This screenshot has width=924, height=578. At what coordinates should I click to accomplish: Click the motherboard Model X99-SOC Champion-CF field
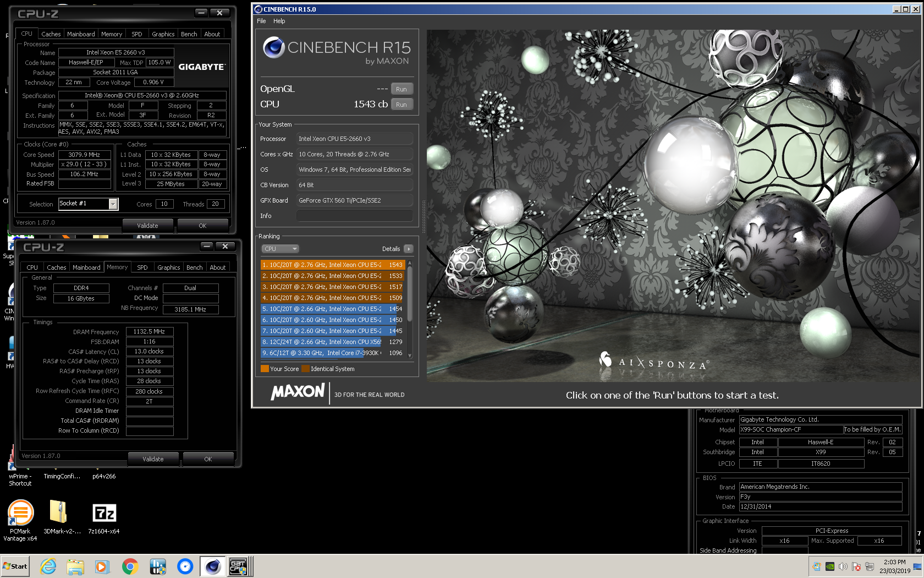(x=791, y=429)
